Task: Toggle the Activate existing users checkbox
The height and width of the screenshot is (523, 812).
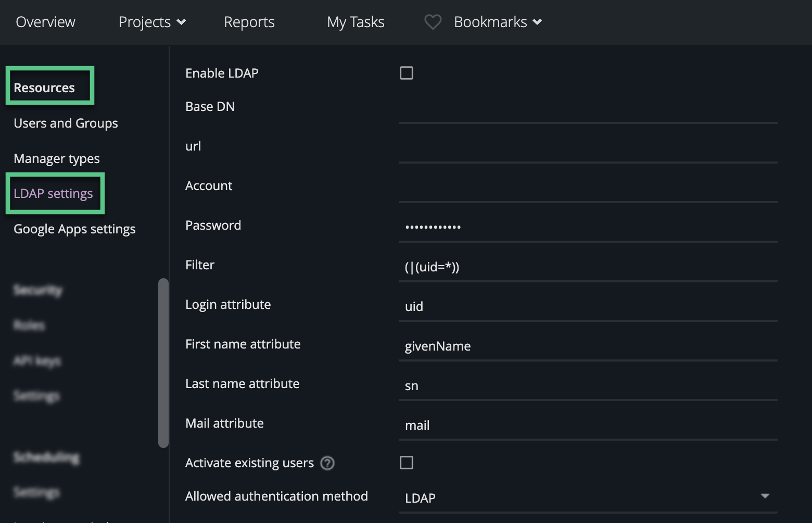Action: pos(407,463)
